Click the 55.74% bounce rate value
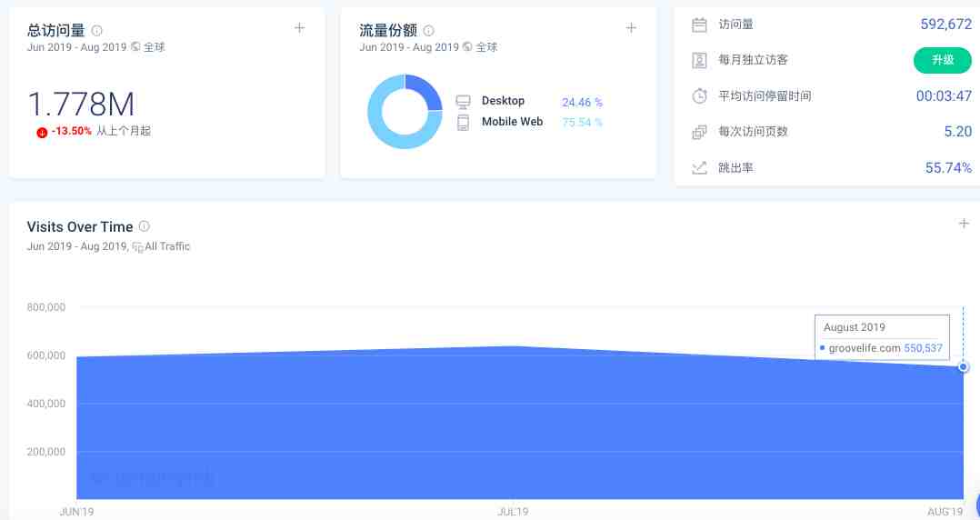Viewport: 980px width, 520px height. [x=948, y=167]
